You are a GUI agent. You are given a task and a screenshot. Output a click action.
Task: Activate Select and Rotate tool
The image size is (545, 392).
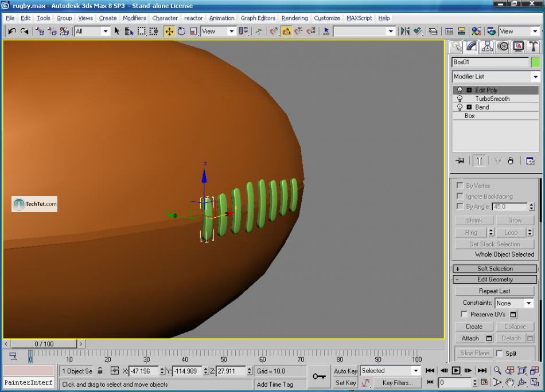coord(181,32)
